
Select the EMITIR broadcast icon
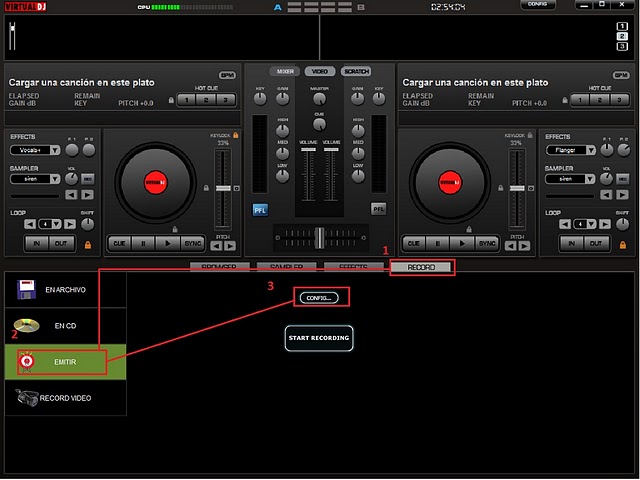click(28, 360)
